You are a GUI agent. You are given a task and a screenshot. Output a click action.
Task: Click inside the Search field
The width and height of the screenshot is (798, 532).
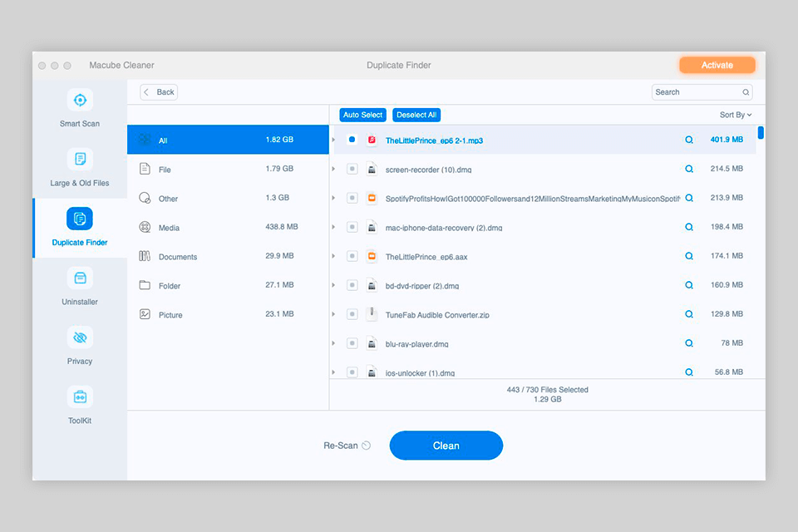(698, 91)
